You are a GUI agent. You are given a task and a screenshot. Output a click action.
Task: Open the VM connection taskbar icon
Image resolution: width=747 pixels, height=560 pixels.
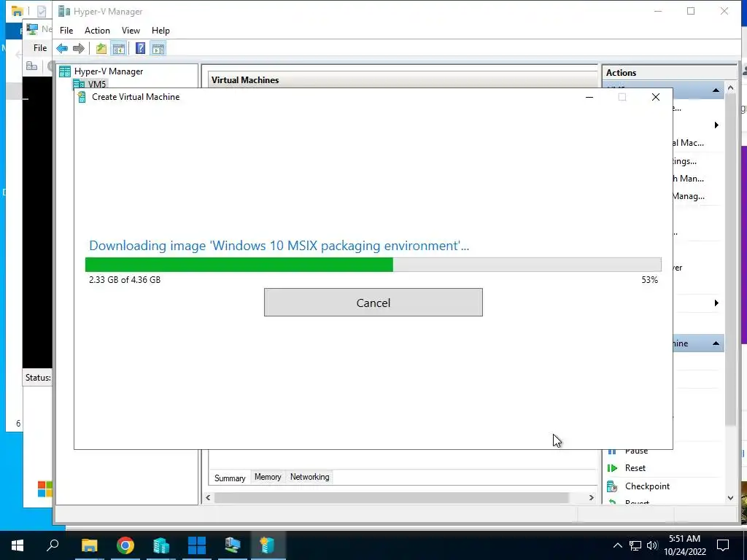coord(233,545)
